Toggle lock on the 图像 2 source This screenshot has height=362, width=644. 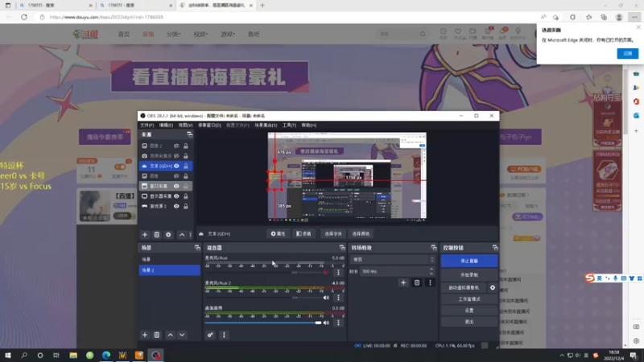tap(186, 146)
